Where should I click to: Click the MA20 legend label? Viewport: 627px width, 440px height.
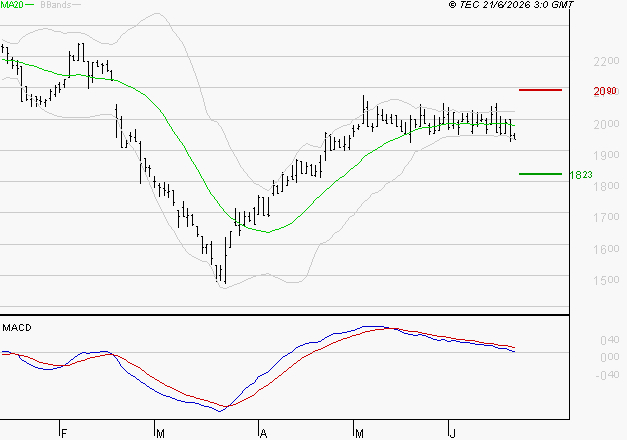tap(12, 5)
